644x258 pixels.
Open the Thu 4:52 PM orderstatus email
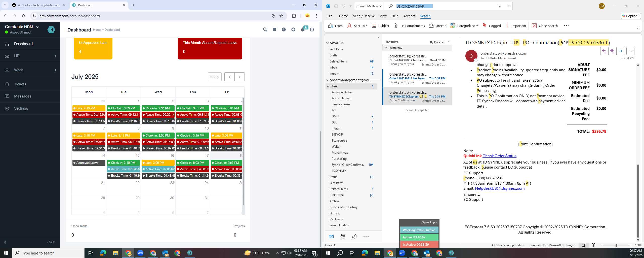coord(417,60)
